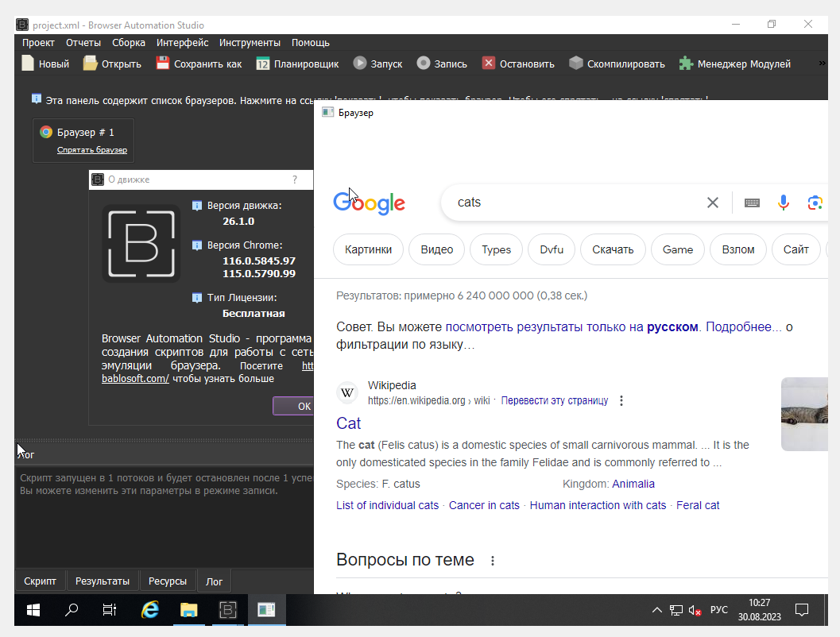
Task: Click the Запись record icon
Action: [x=424, y=63]
